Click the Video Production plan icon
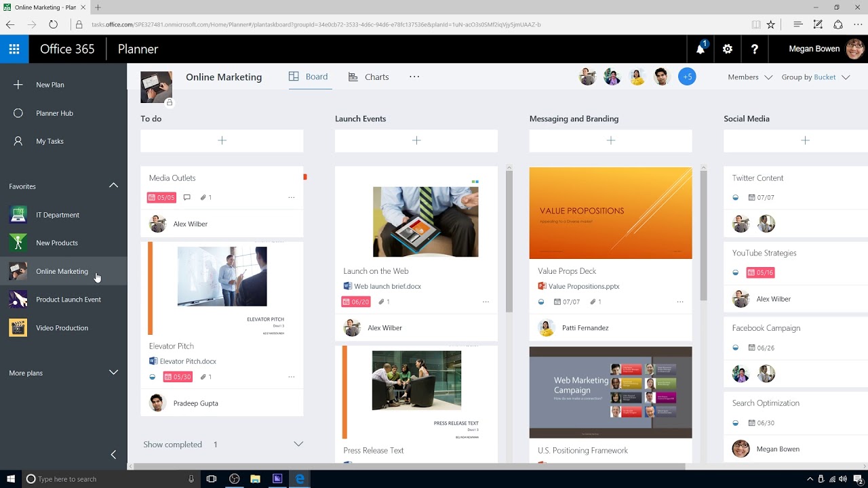Screen dimensions: 868x488 click(x=18, y=328)
